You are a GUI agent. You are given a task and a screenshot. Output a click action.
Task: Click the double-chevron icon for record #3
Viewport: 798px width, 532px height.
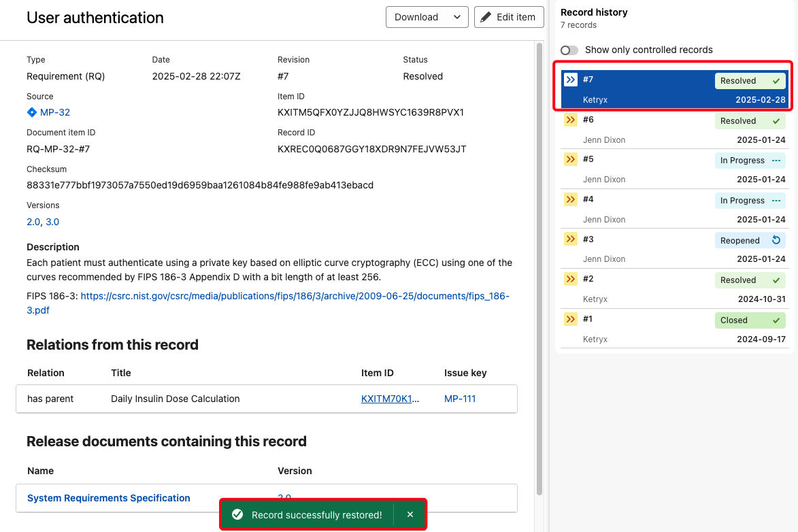pos(571,239)
